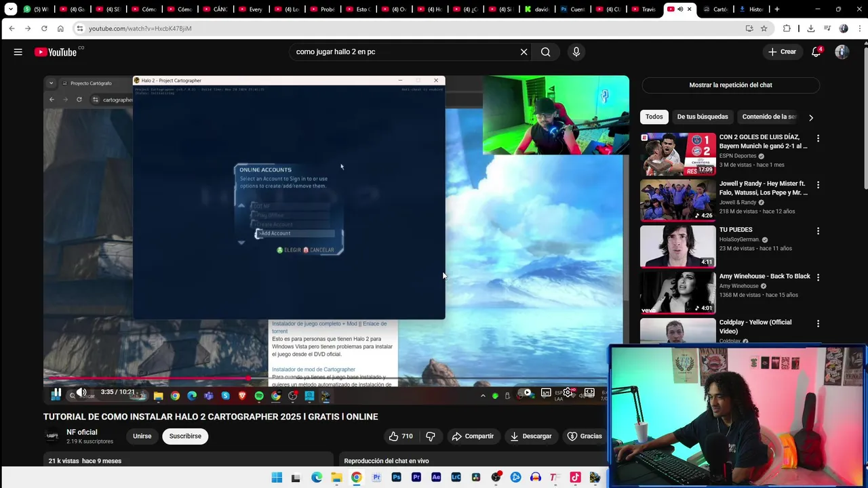Open player settings gear
The width and height of the screenshot is (868, 488).
pos(568,392)
